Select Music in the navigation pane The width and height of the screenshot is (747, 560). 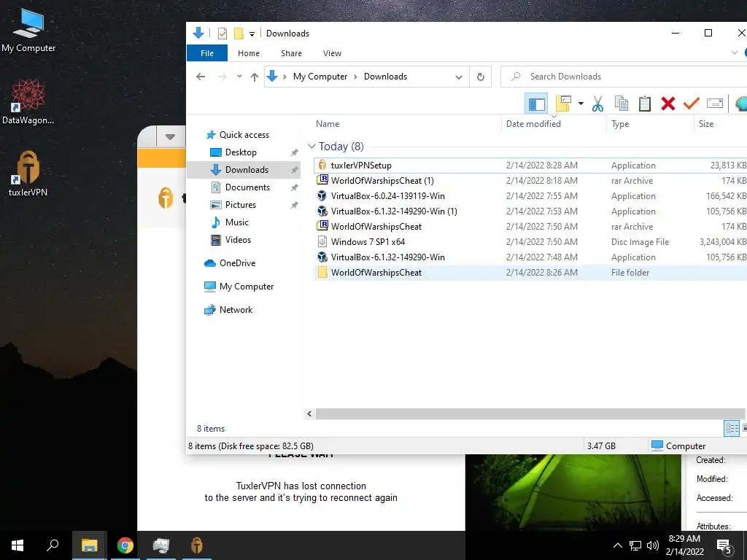(237, 222)
